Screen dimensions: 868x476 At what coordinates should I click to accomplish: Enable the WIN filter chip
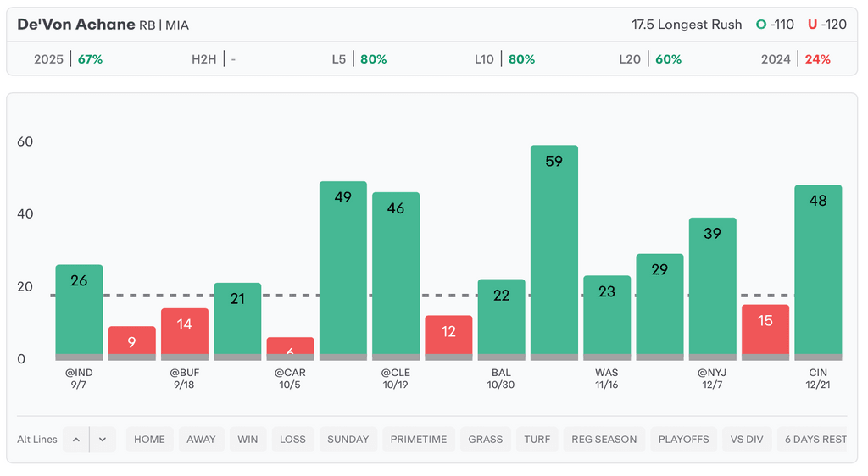click(x=248, y=440)
